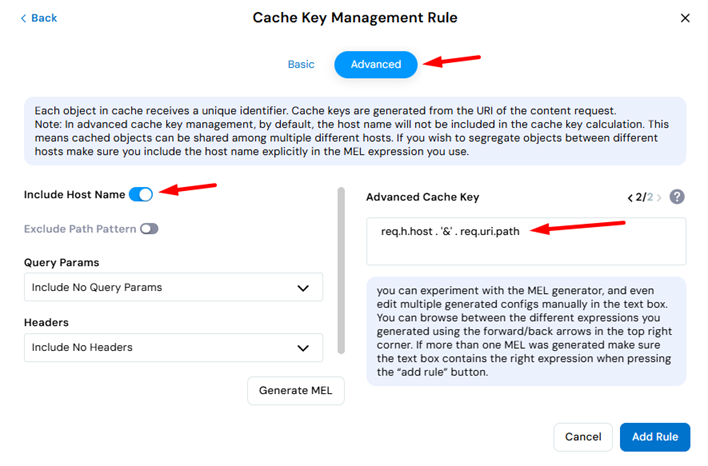Screen dimensions: 708x466
Task: Open the Headers dropdown
Action: [173, 347]
